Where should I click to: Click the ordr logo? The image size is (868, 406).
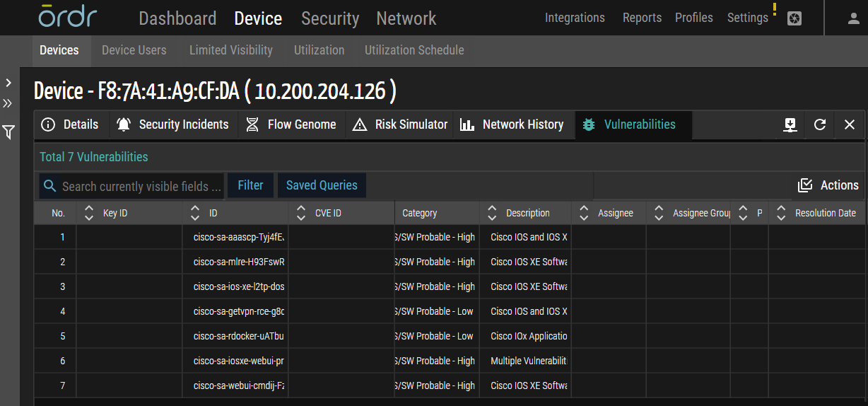click(68, 18)
